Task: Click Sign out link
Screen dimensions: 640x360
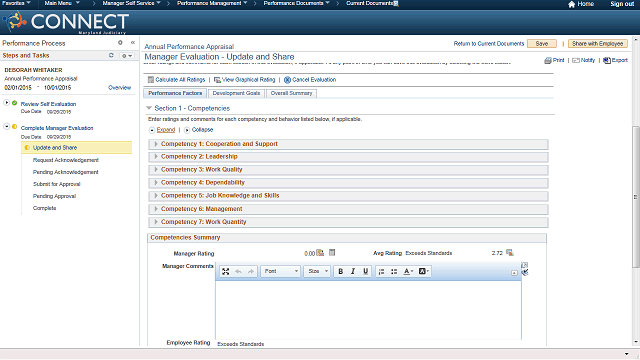Action: point(622,4)
